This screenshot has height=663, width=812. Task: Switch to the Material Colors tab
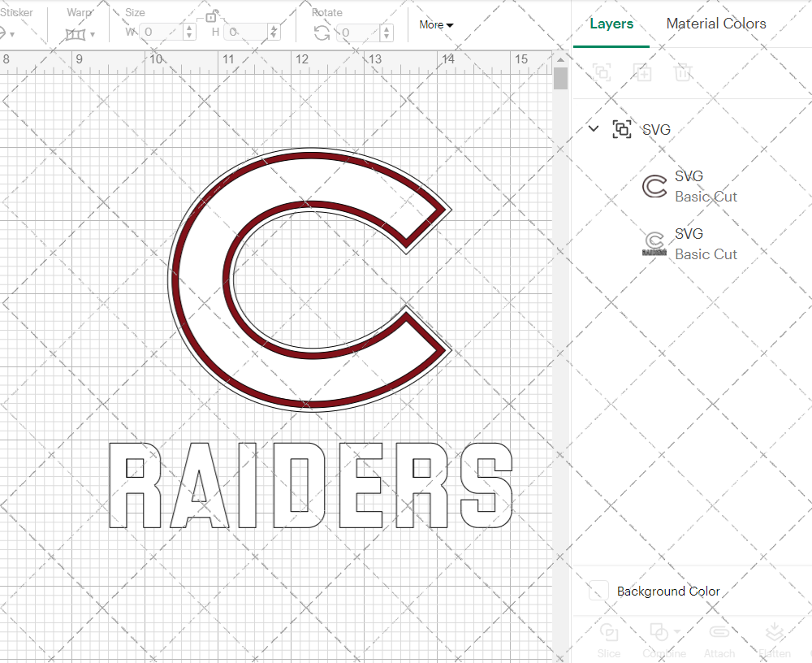coord(716,24)
